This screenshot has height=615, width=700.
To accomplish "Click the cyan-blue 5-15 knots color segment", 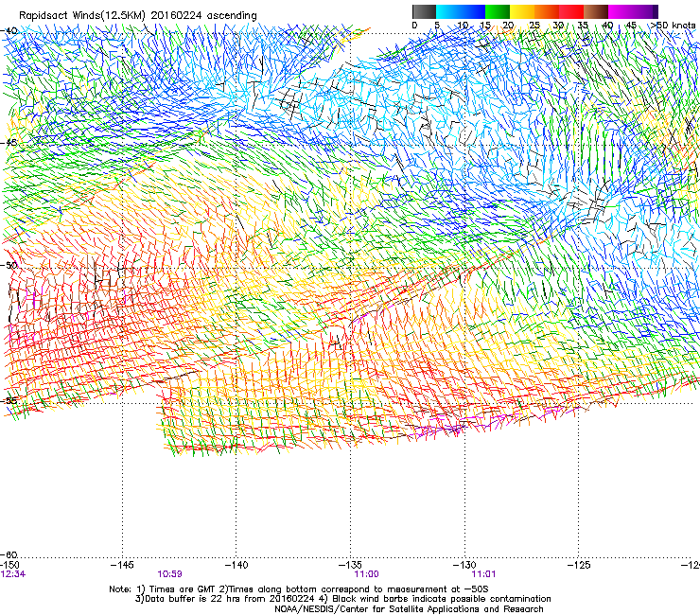I will point(461,11).
